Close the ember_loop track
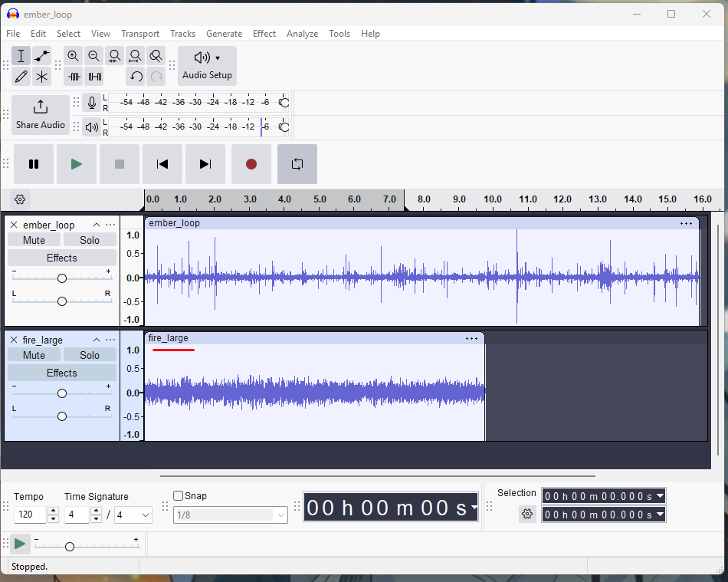728x582 pixels. [x=14, y=225]
